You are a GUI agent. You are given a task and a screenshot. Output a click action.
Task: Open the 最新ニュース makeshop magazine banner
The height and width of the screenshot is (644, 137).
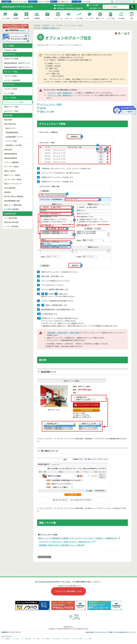(104, 605)
